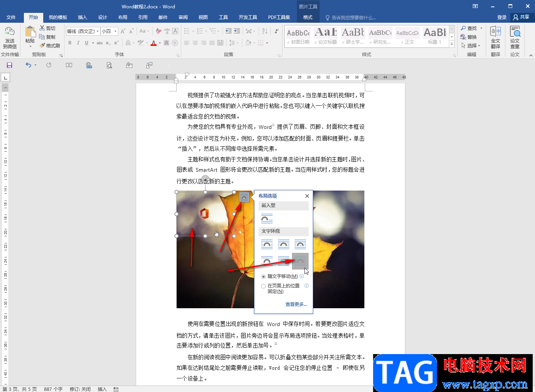Switch to the Design (设计) tab

coord(102,17)
